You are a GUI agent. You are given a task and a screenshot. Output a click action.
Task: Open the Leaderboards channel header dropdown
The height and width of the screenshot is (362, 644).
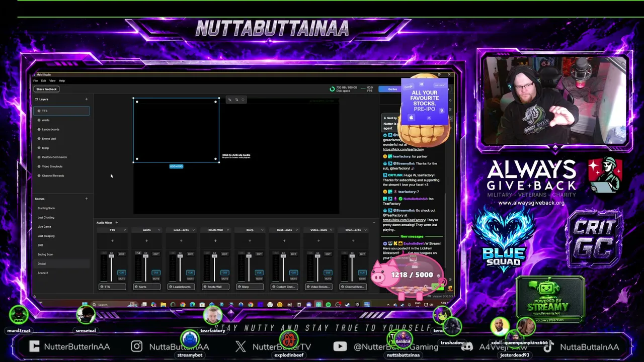point(193,230)
